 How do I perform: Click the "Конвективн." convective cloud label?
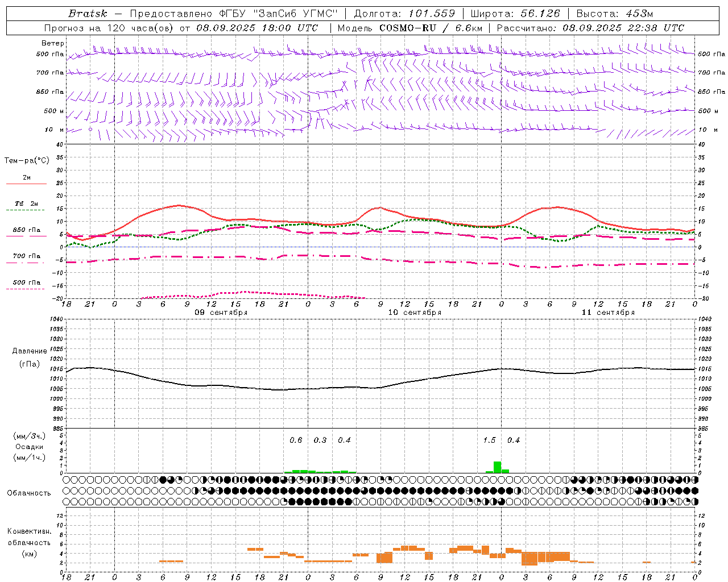pyautogui.click(x=30, y=531)
